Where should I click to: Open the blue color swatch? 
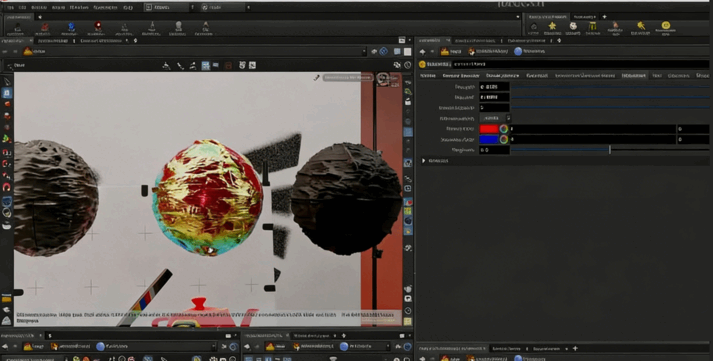pyautogui.click(x=489, y=140)
